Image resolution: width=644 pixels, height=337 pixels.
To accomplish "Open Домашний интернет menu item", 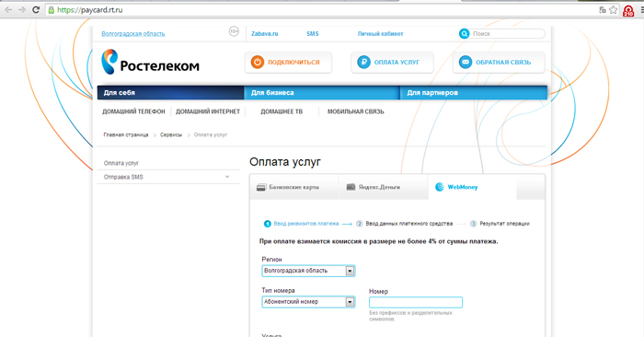I will tap(208, 111).
